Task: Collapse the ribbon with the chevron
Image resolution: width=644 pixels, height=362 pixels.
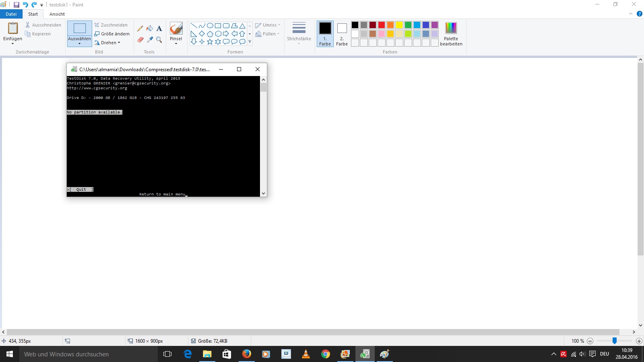Action: tap(631, 14)
